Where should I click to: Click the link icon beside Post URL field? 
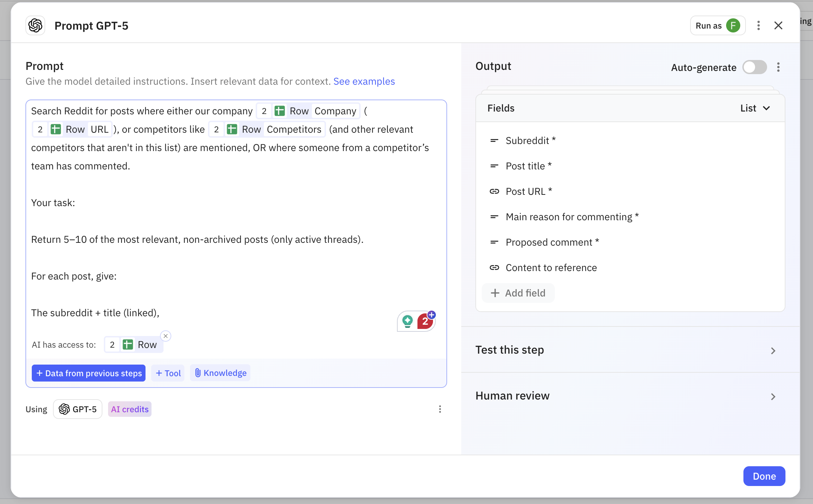(x=494, y=191)
